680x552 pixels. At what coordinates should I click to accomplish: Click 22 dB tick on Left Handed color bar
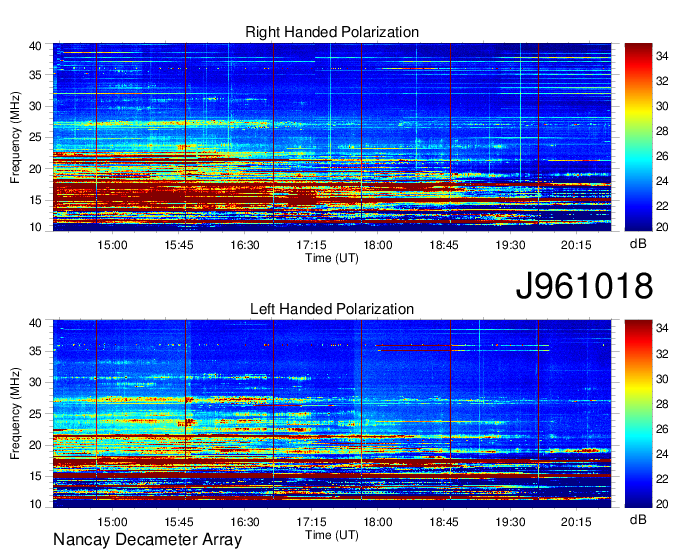click(662, 479)
